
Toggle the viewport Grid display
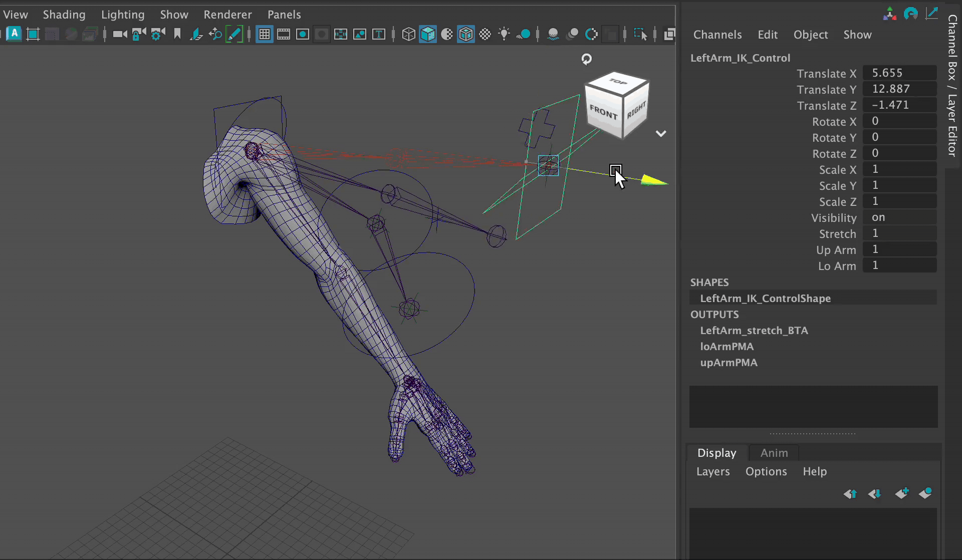pos(264,34)
